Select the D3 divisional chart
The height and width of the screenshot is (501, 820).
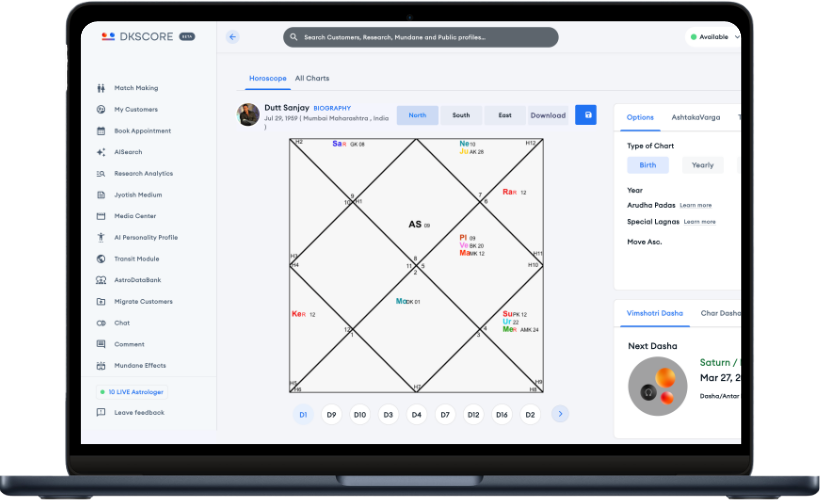click(388, 415)
